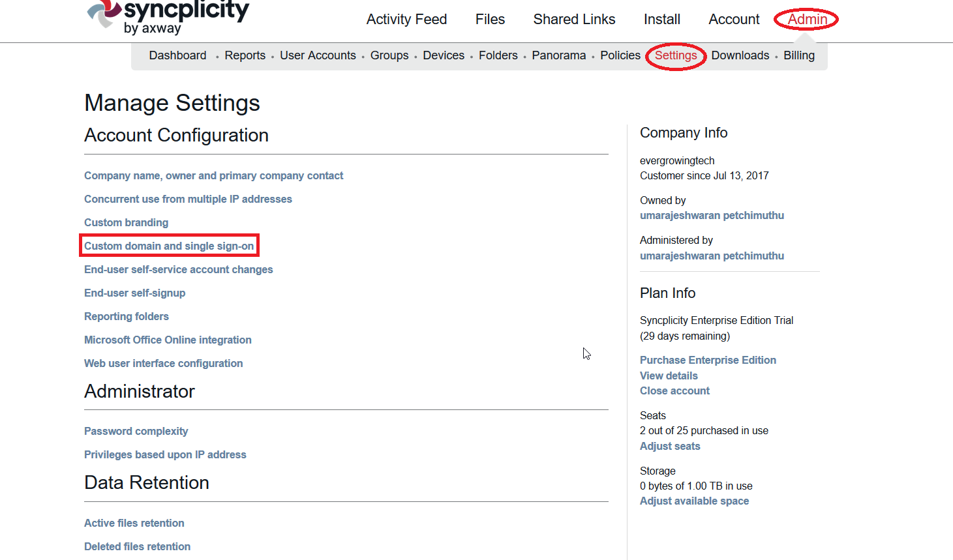This screenshot has width=953, height=560.
Task: Select the Admin menu item
Action: tap(807, 20)
